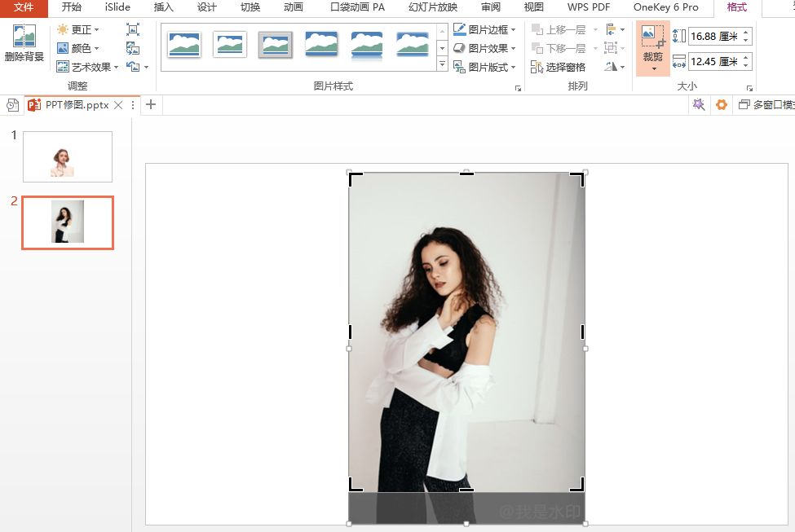Switch to the iSlide tab
The height and width of the screenshot is (532, 795).
click(117, 7)
